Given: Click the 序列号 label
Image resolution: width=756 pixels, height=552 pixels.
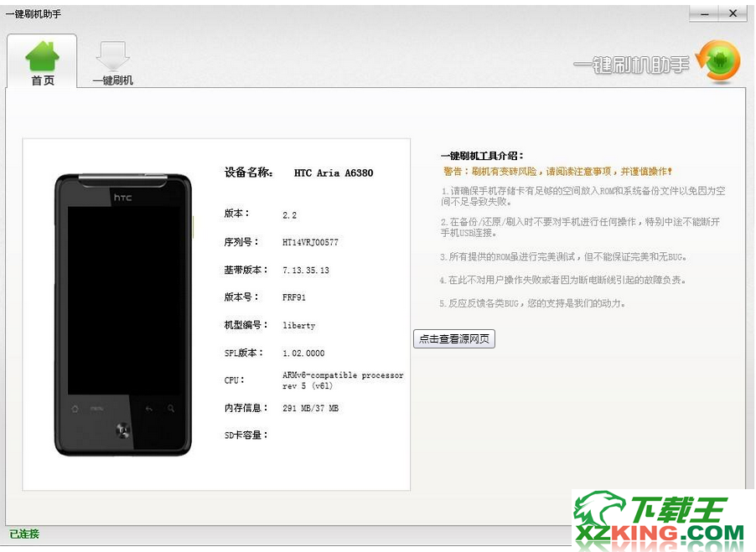Looking at the screenshot, I should 241,242.
